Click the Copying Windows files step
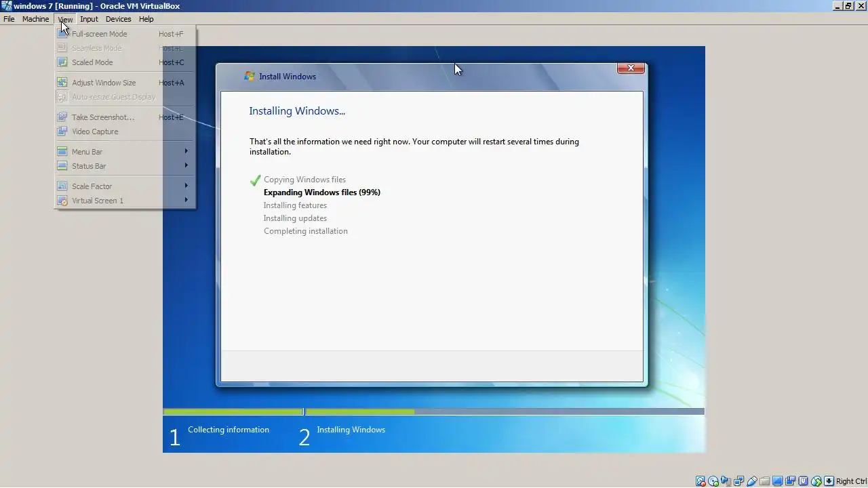The width and height of the screenshot is (868, 488). [x=304, y=180]
